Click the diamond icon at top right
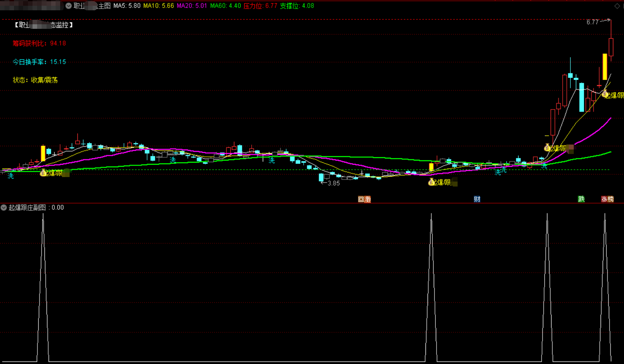Viewport: 624px width, 364px height. tap(617, 6)
